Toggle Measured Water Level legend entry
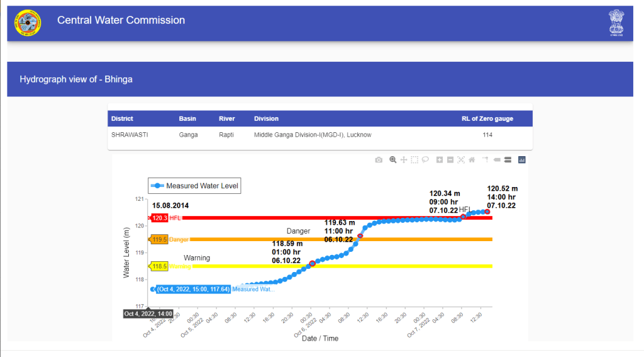 point(194,186)
